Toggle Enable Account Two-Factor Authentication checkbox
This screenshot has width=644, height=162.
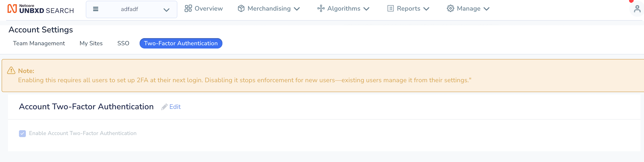coord(22,134)
